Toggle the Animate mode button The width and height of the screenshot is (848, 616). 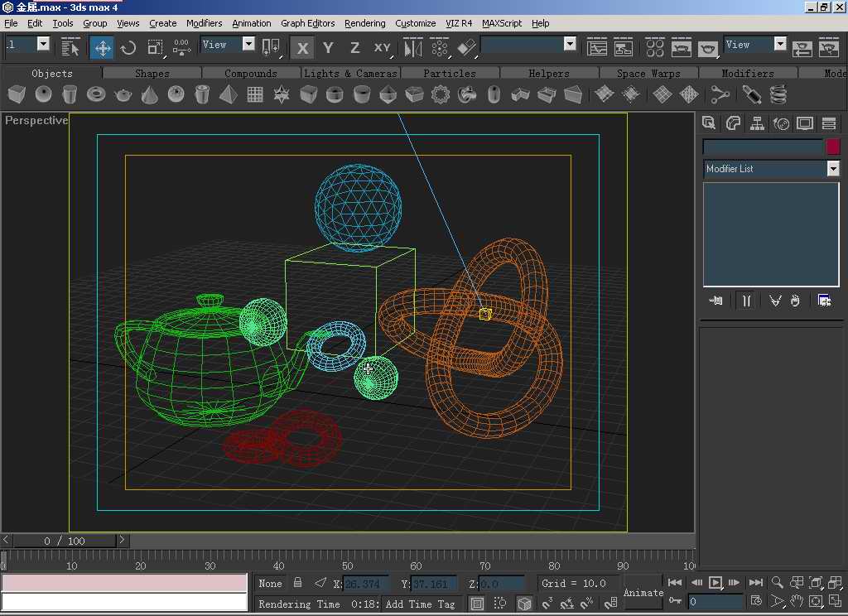(x=643, y=592)
